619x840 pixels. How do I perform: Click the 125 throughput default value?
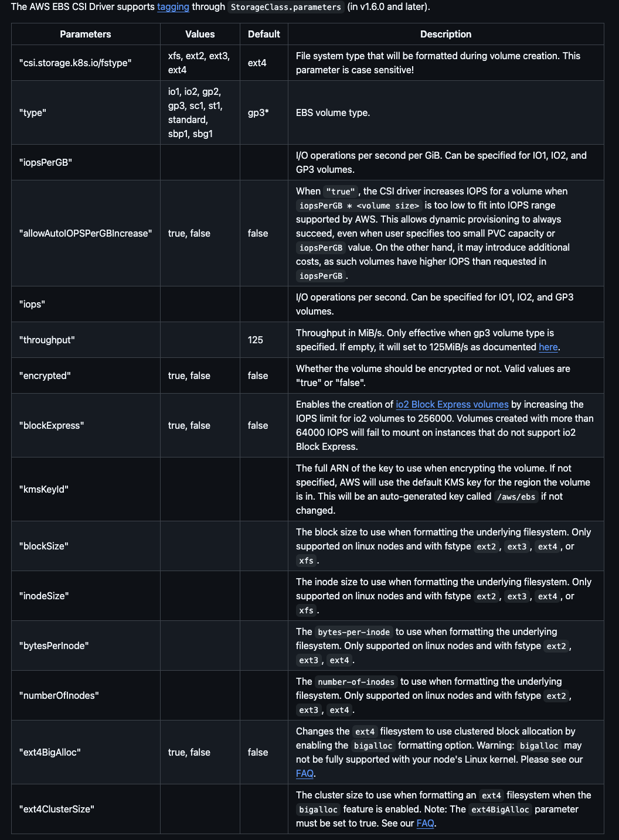point(256,340)
